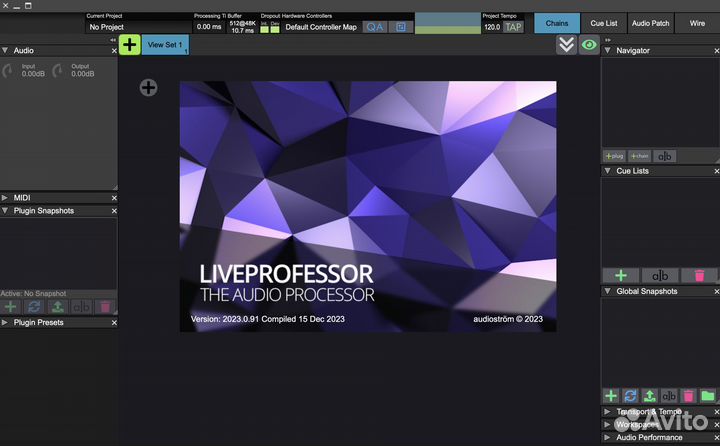Rename plugin snapshot with a|b icon
The image size is (720, 446).
[81, 306]
